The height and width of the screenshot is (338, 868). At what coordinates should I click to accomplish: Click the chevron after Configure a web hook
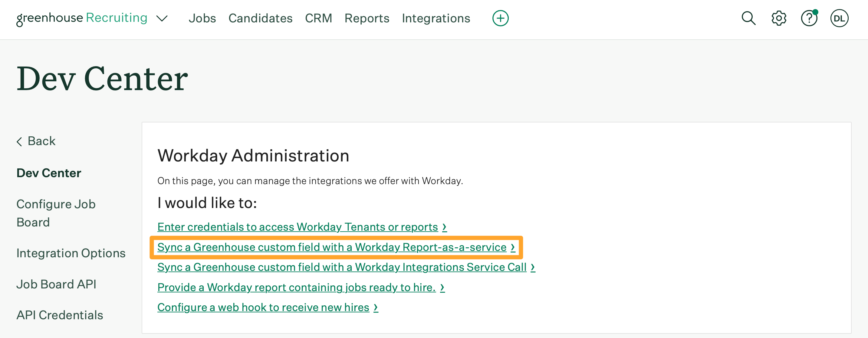tap(375, 307)
